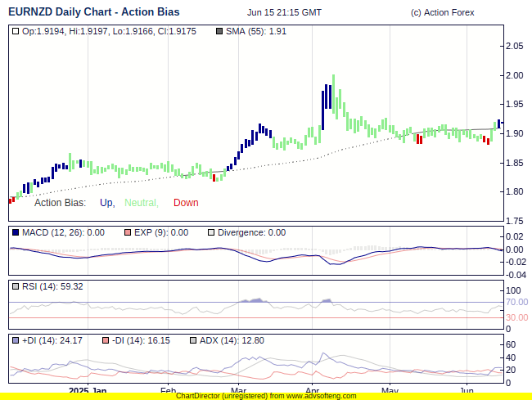Click the EXP (9) legend square
Screen dimensions: 532x400
click(x=127, y=232)
